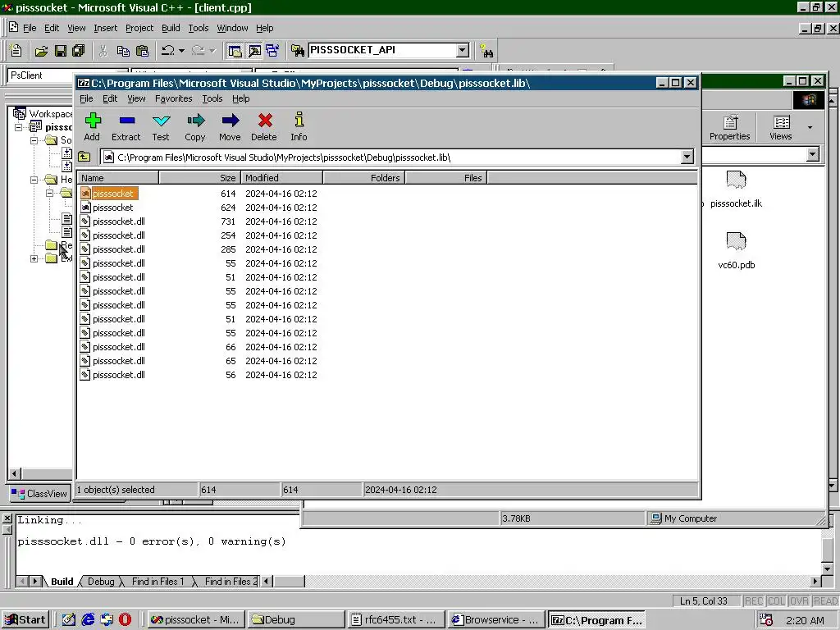
Task: Click the Window List icon
Action: (272, 51)
